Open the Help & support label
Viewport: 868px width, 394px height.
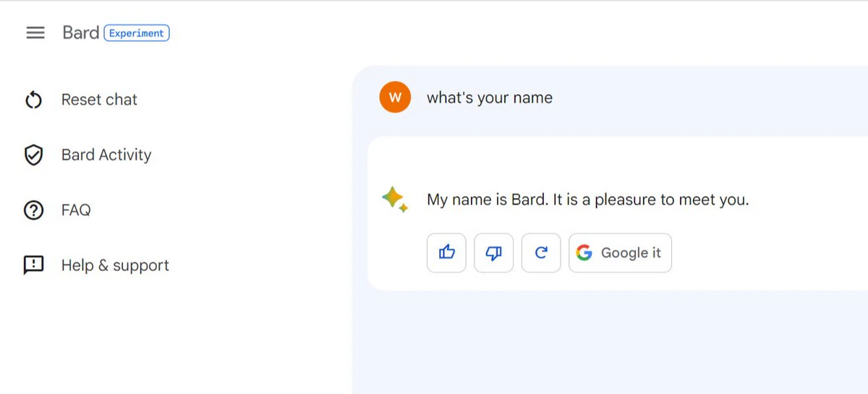click(x=115, y=265)
